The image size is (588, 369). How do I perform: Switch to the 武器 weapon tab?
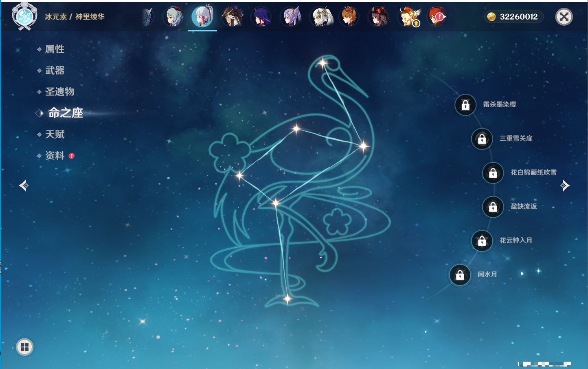click(x=55, y=71)
